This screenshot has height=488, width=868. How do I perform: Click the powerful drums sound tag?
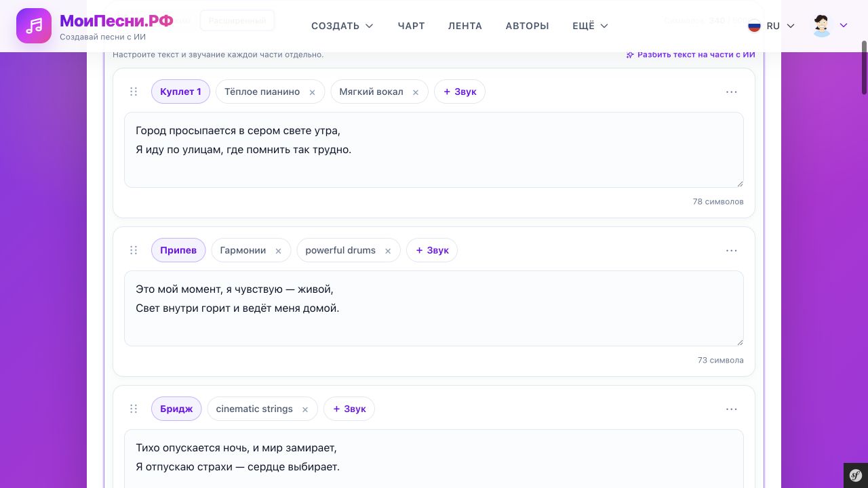[x=340, y=250]
